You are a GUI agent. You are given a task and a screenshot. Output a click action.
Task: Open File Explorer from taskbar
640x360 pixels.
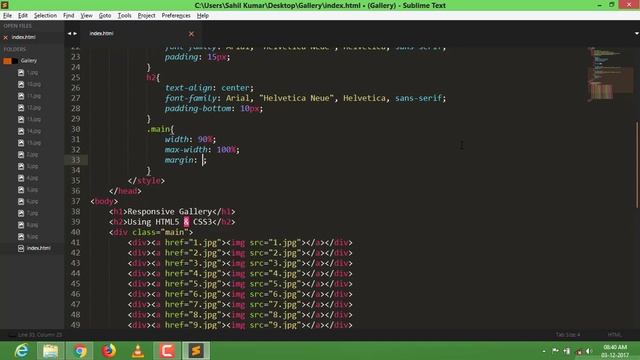coord(51,351)
